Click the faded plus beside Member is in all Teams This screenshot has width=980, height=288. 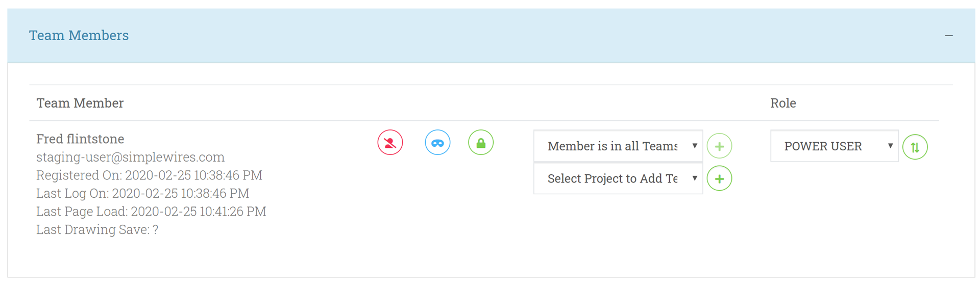tap(719, 146)
